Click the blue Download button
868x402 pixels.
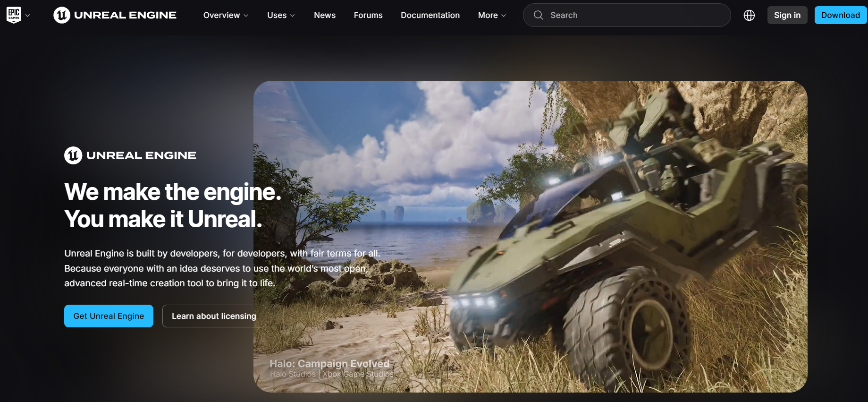tap(841, 15)
